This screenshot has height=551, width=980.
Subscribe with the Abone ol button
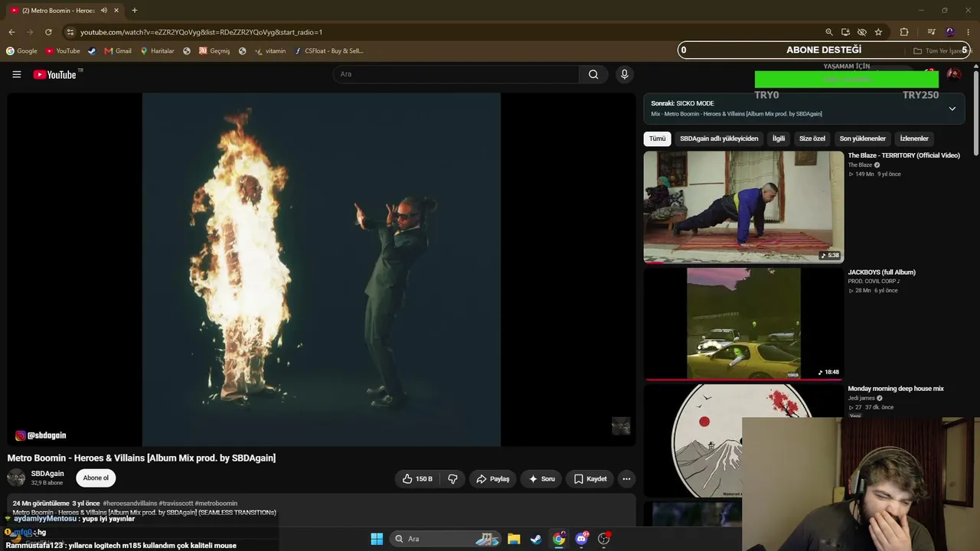pos(96,478)
